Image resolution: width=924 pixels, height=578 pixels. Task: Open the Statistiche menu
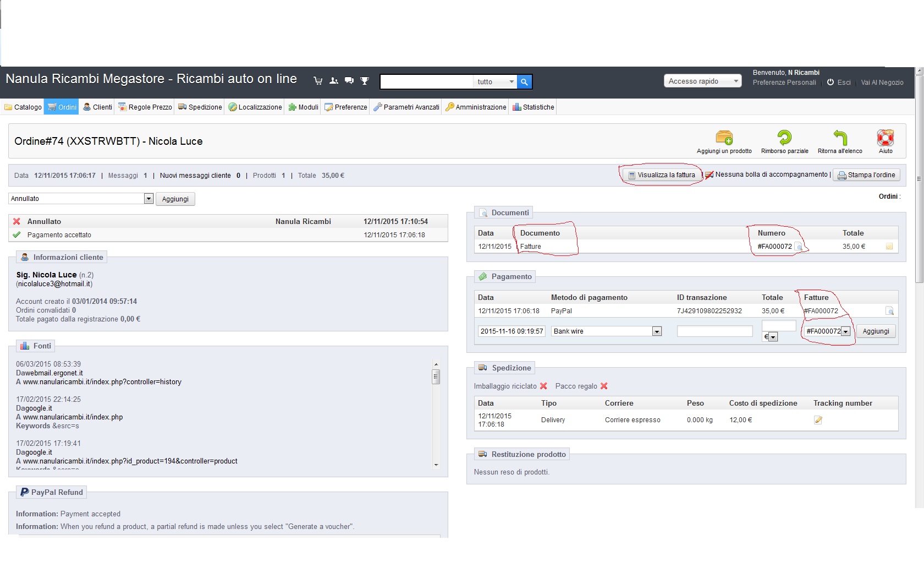[x=533, y=107]
